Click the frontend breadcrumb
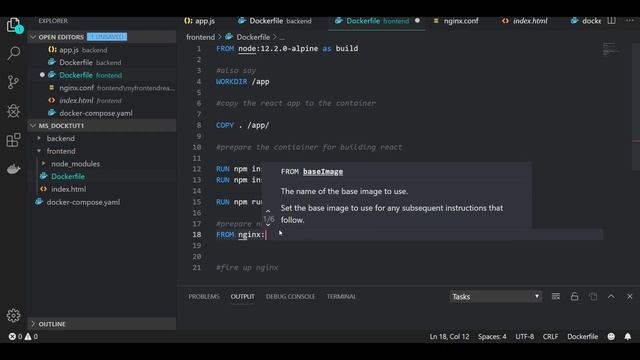 click(200, 37)
